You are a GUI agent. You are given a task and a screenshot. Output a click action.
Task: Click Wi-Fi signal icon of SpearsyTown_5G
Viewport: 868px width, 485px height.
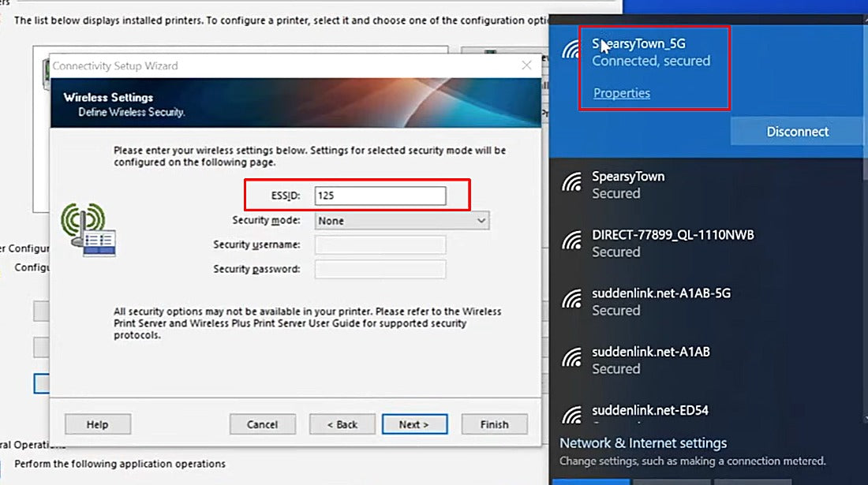[x=571, y=50]
